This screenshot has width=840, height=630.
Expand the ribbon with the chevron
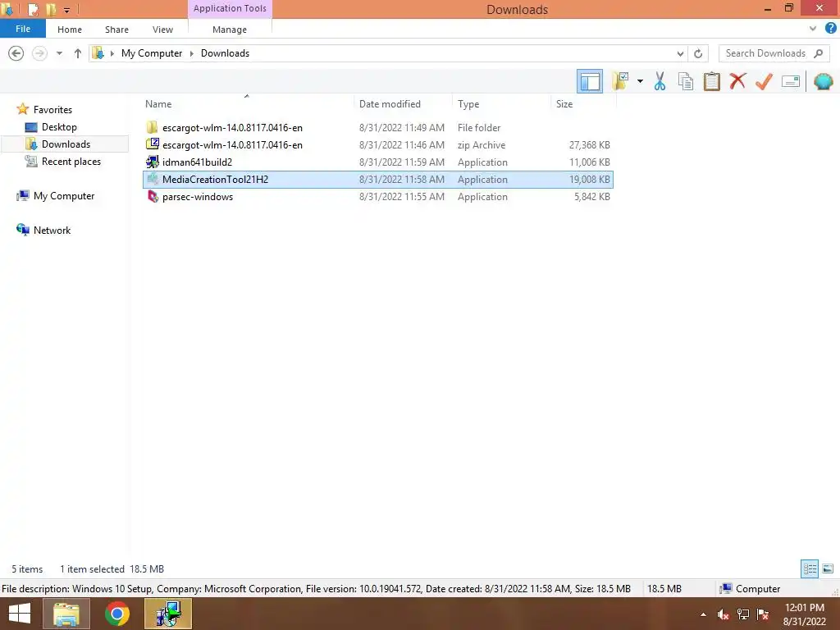(x=813, y=29)
